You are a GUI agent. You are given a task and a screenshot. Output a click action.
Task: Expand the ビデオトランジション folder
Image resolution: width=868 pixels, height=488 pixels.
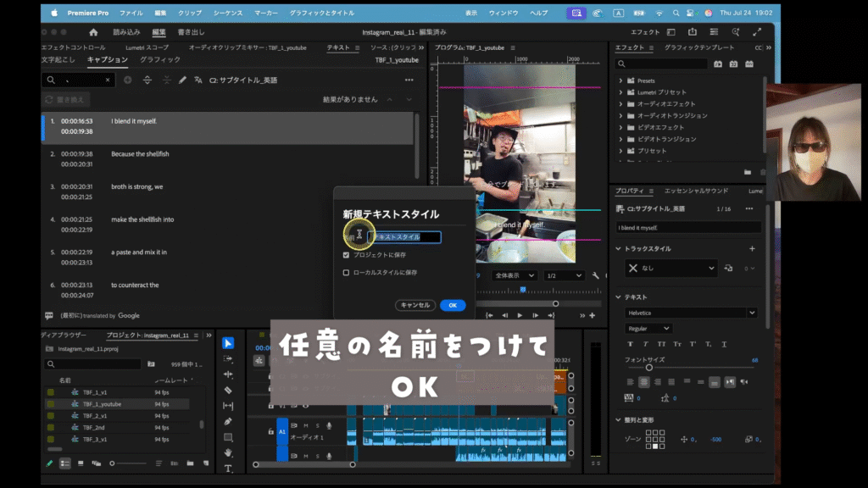click(620, 139)
